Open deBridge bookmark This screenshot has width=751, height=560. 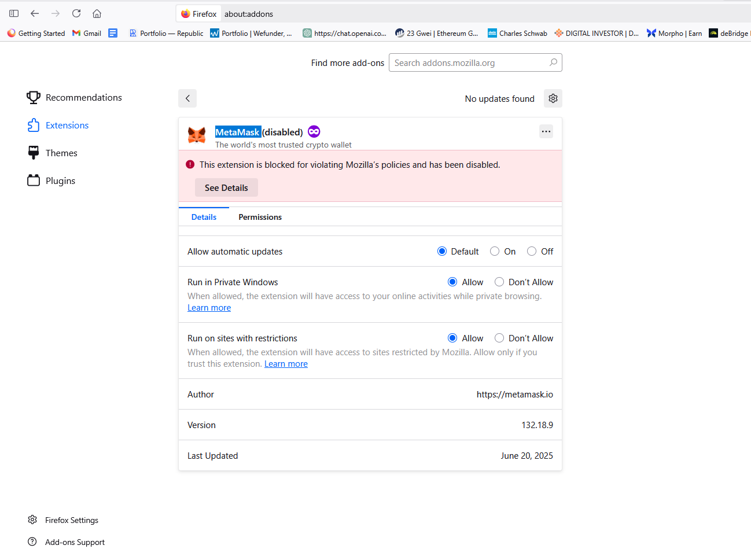729,34
